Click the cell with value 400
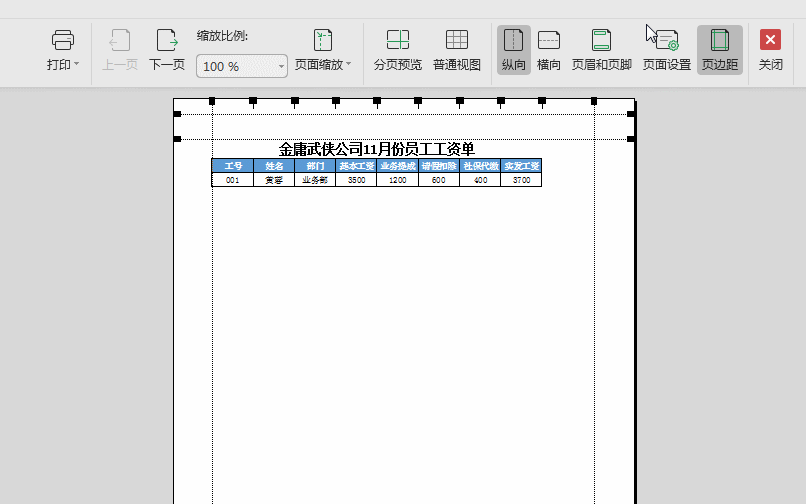 480,179
